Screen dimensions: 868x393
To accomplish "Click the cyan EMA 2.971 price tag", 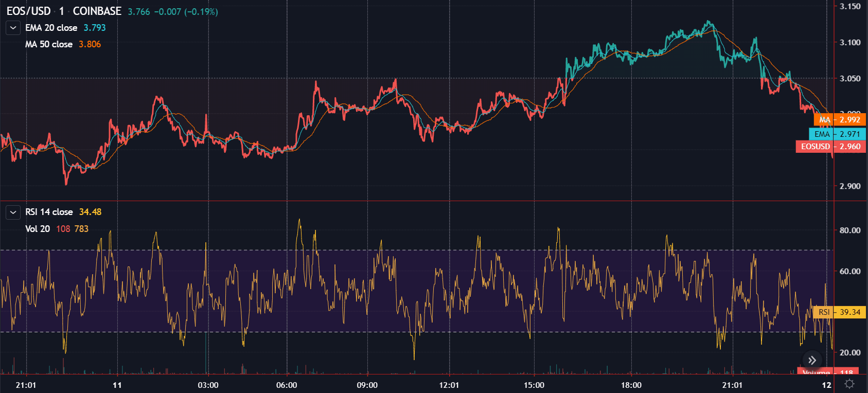I will point(838,134).
